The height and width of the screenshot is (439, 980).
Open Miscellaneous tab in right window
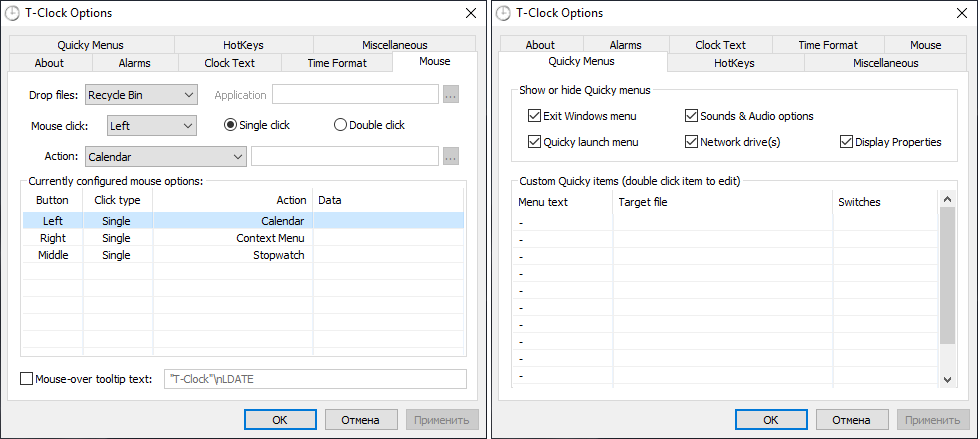coord(886,63)
